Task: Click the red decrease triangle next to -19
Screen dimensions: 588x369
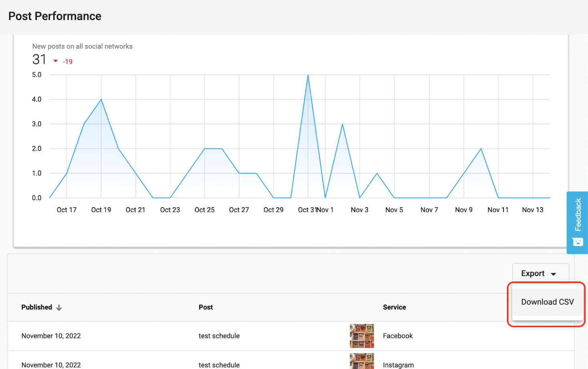Action: coord(56,61)
